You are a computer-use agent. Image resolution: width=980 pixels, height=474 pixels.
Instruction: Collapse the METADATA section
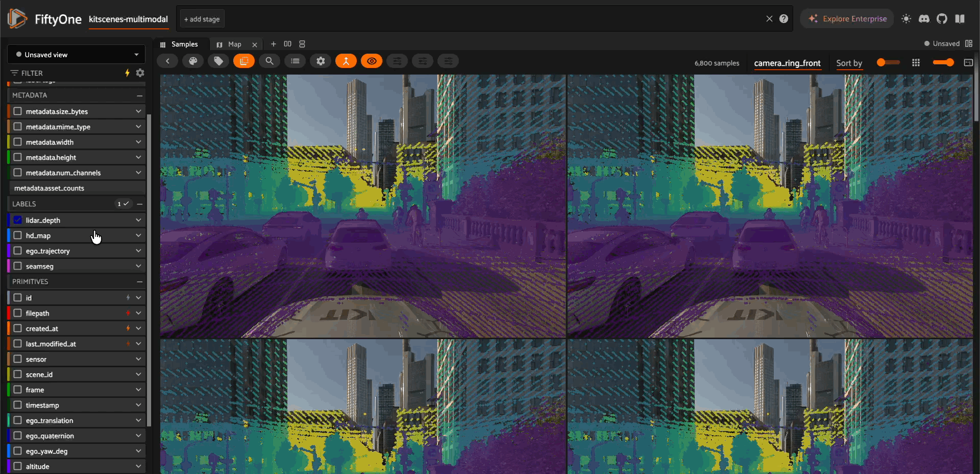[139, 96]
